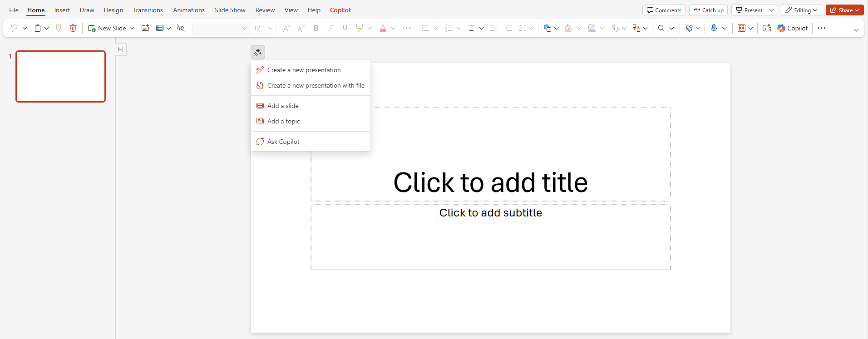Switch to the Transitions tab
The height and width of the screenshot is (339, 868).
click(x=148, y=10)
